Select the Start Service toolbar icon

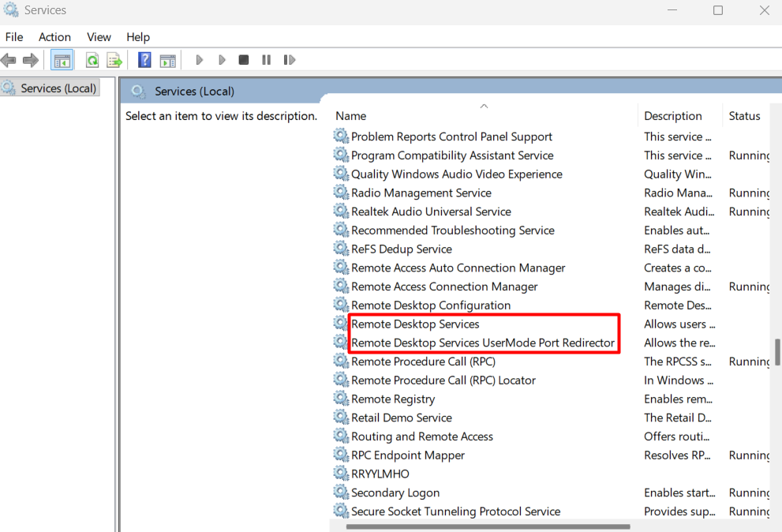tap(199, 59)
